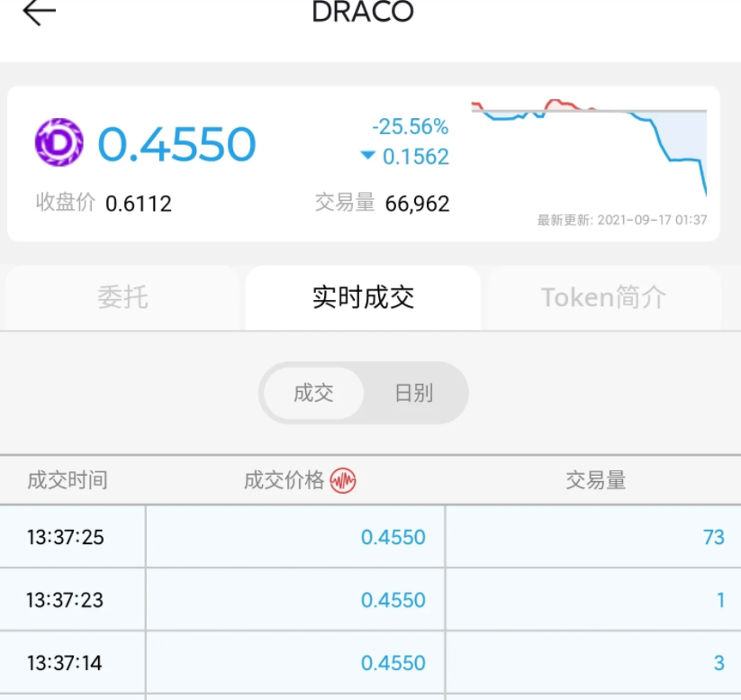
Task: Select the 13:37:25 trade row
Action: click(x=371, y=537)
